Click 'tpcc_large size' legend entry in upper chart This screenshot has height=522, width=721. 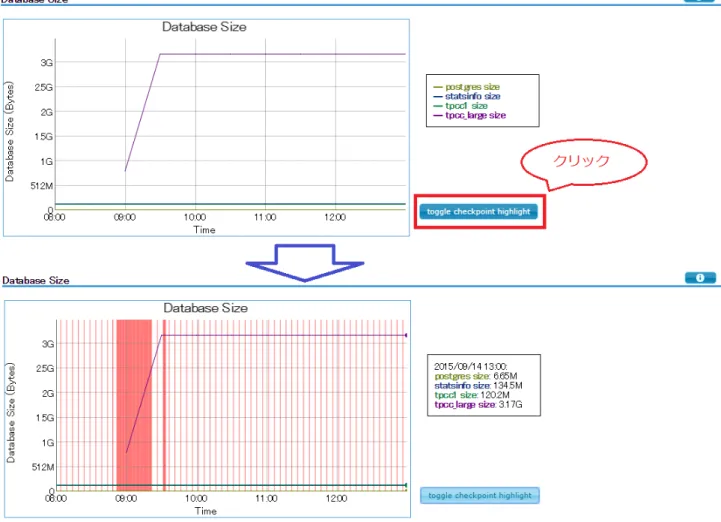pyautogui.click(x=469, y=115)
